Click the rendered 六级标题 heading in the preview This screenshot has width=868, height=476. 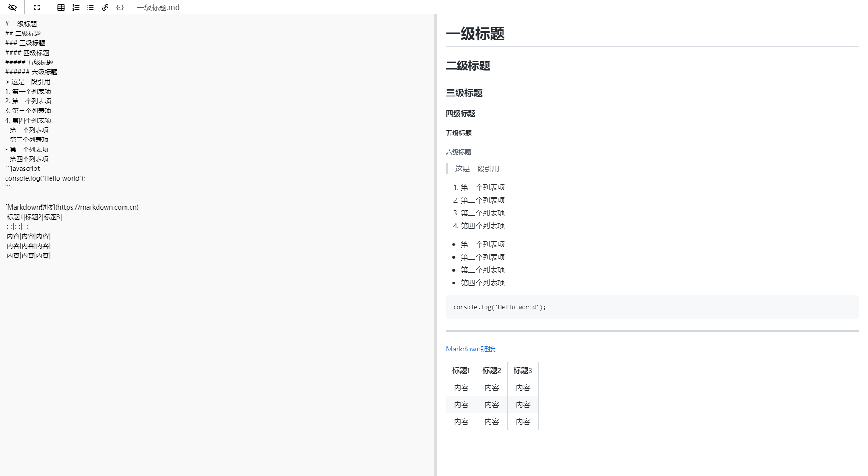458,152
